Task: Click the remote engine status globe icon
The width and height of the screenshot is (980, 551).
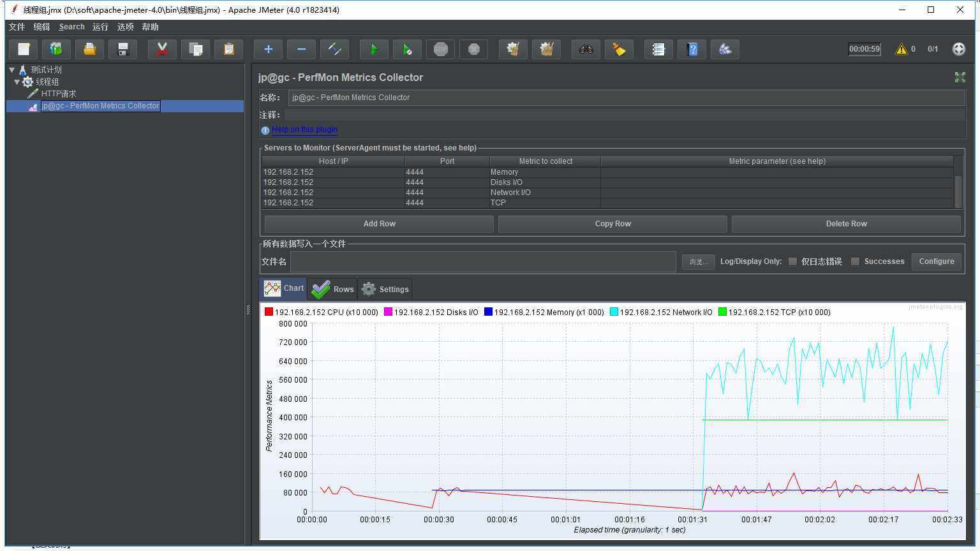Action: [x=958, y=49]
